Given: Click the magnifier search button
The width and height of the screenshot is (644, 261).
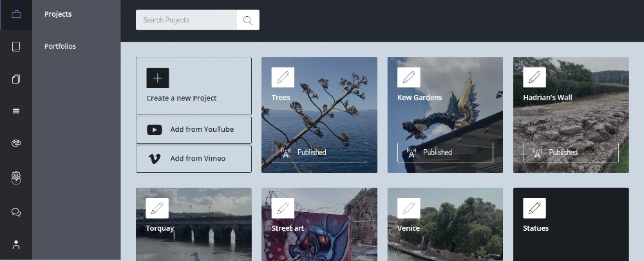Looking at the screenshot, I should (x=248, y=20).
